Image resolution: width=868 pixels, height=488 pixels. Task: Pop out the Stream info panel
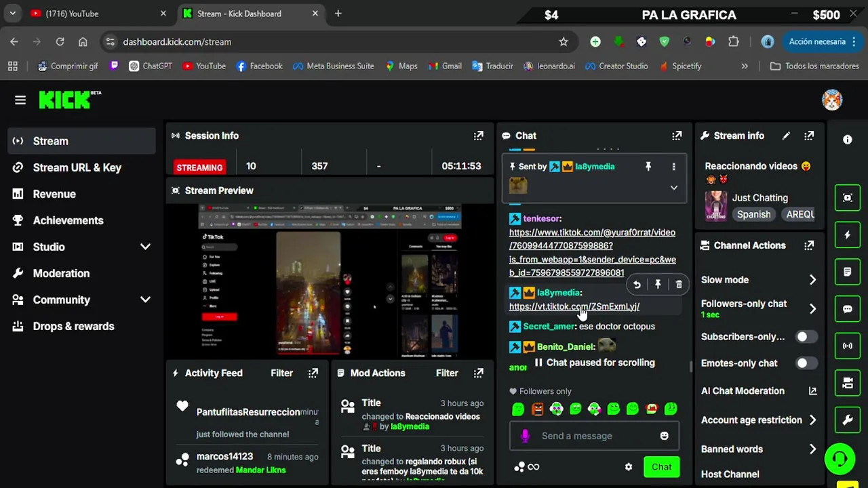click(x=809, y=136)
